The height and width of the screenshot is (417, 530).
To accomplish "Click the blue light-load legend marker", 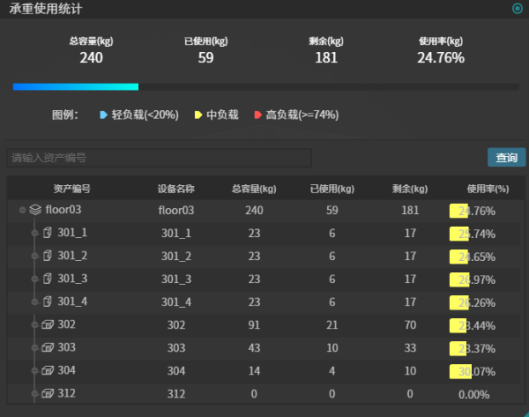I will click(x=103, y=115).
